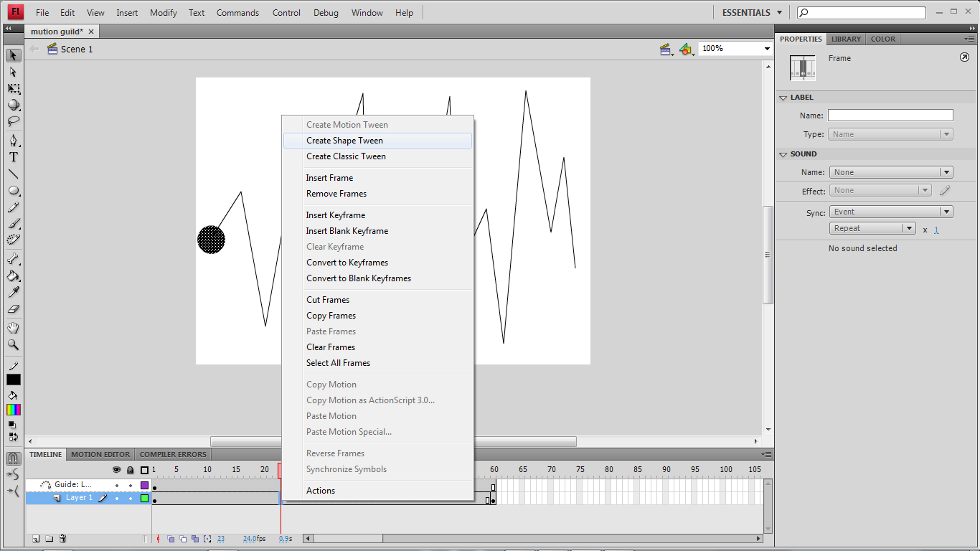Insert a new layer in the timeline

(34, 538)
